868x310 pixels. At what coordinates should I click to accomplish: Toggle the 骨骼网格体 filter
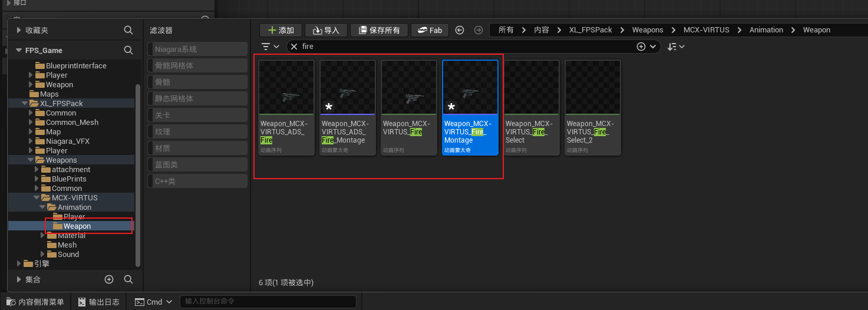(197, 65)
